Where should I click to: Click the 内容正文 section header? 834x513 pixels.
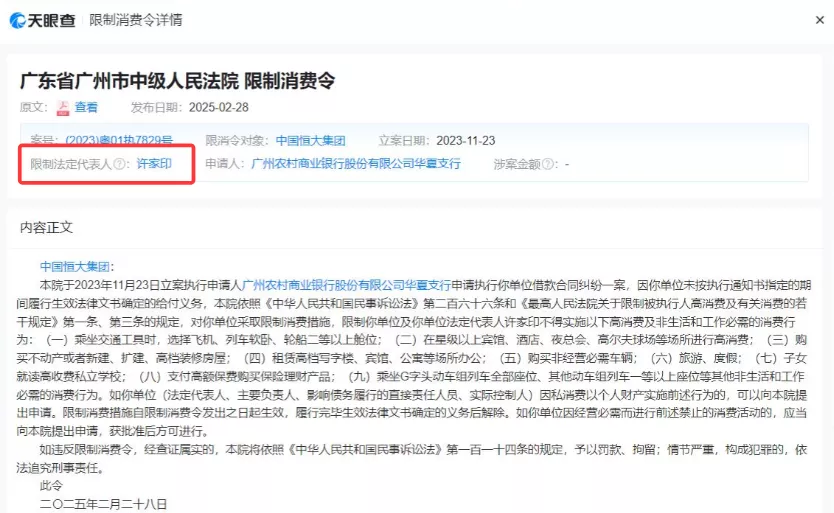46,227
